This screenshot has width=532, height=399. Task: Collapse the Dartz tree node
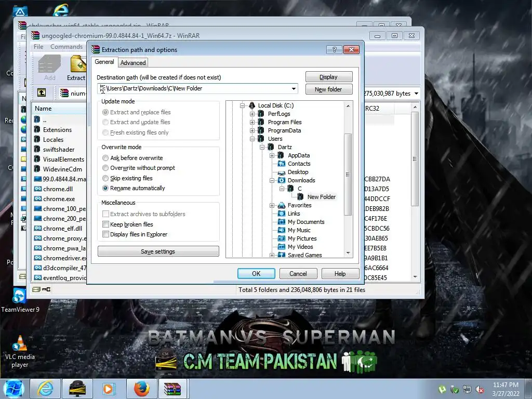point(262,147)
